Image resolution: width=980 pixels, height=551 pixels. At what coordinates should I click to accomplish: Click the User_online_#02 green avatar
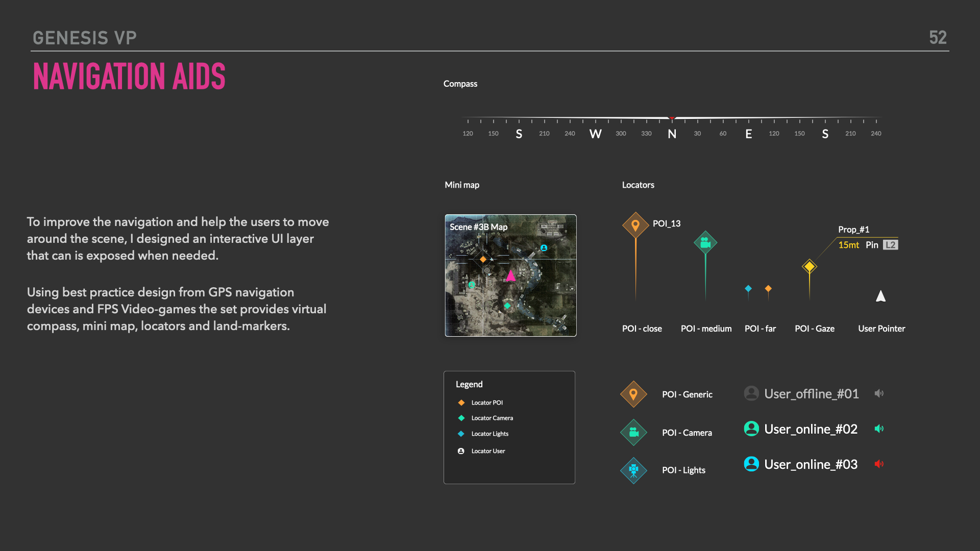(x=751, y=429)
